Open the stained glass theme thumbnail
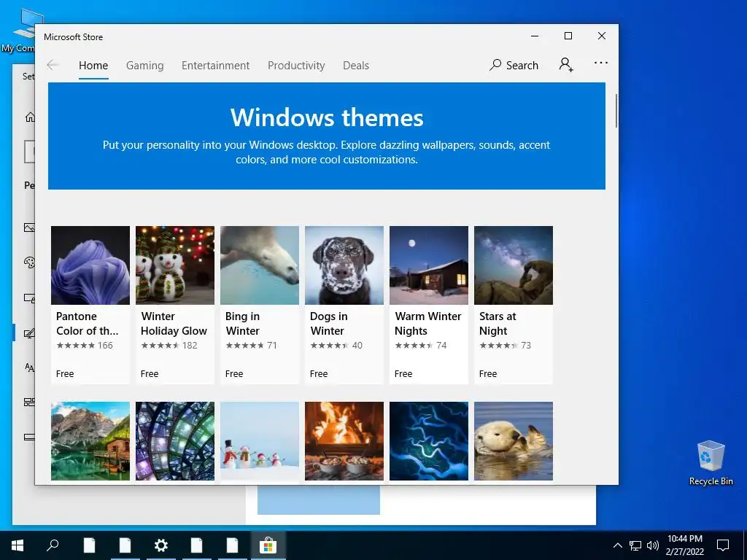This screenshot has height=560, width=747. (175, 441)
